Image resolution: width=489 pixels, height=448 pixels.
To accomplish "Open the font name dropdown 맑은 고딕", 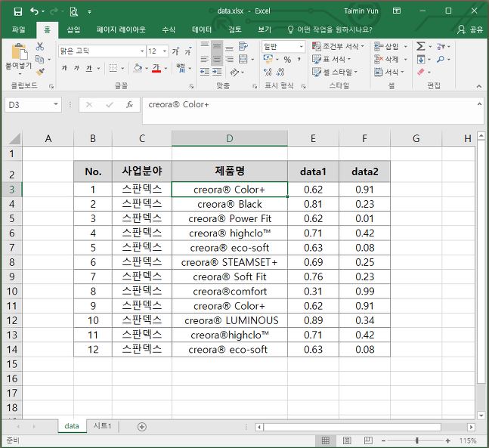I will pyautogui.click(x=142, y=51).
